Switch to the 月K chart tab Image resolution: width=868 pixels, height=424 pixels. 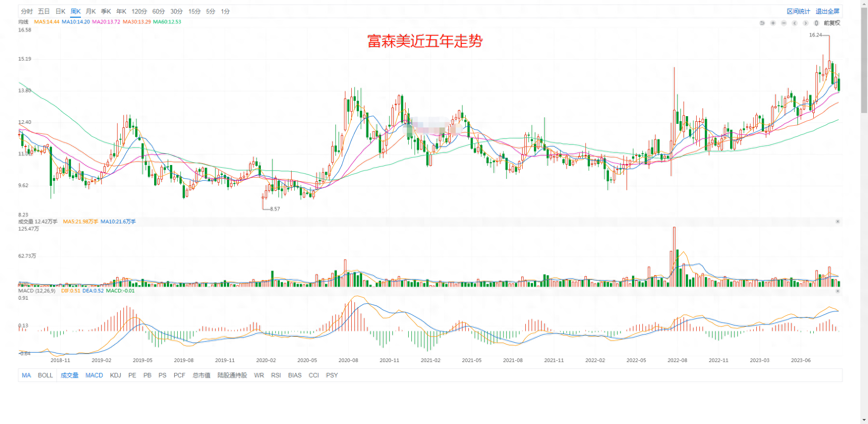click(91, 11)
